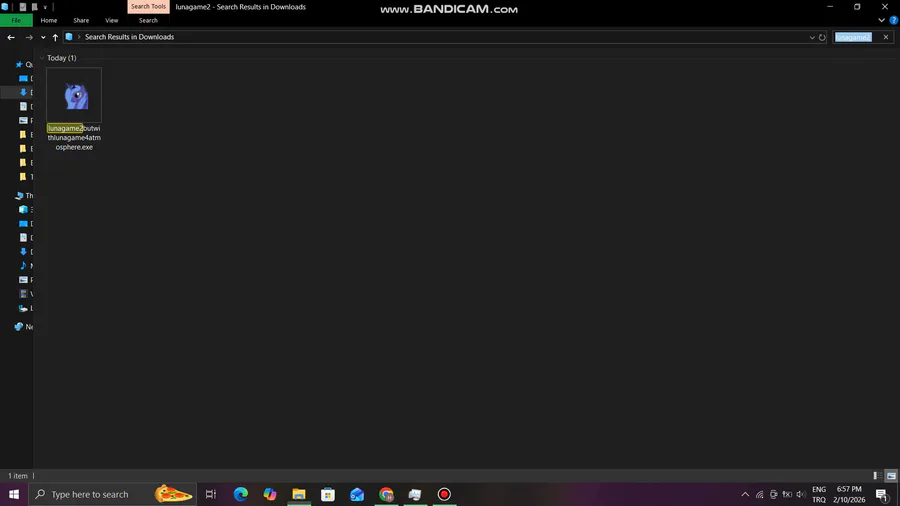Viewport: 900px width, 506px height.
Task: Open Microsoft Store from taskbar
Action: pyautogui.click(x=328, y=494)
